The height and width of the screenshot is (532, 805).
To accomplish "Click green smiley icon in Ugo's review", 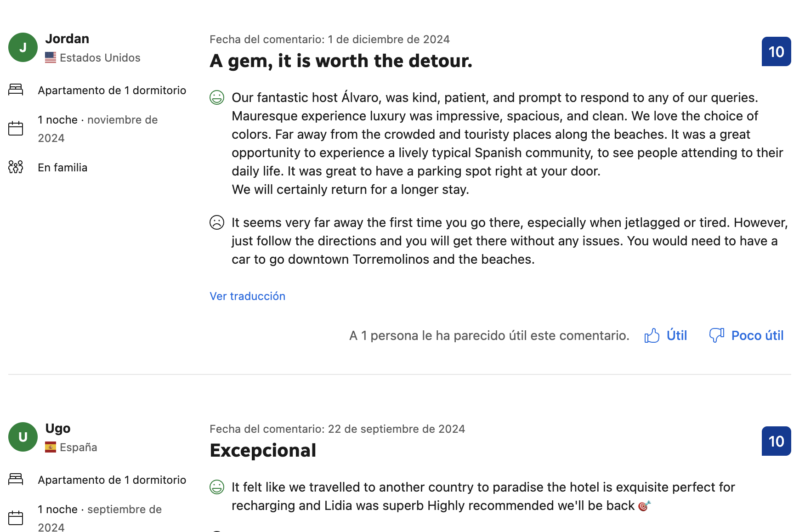I will pos(217,487).
